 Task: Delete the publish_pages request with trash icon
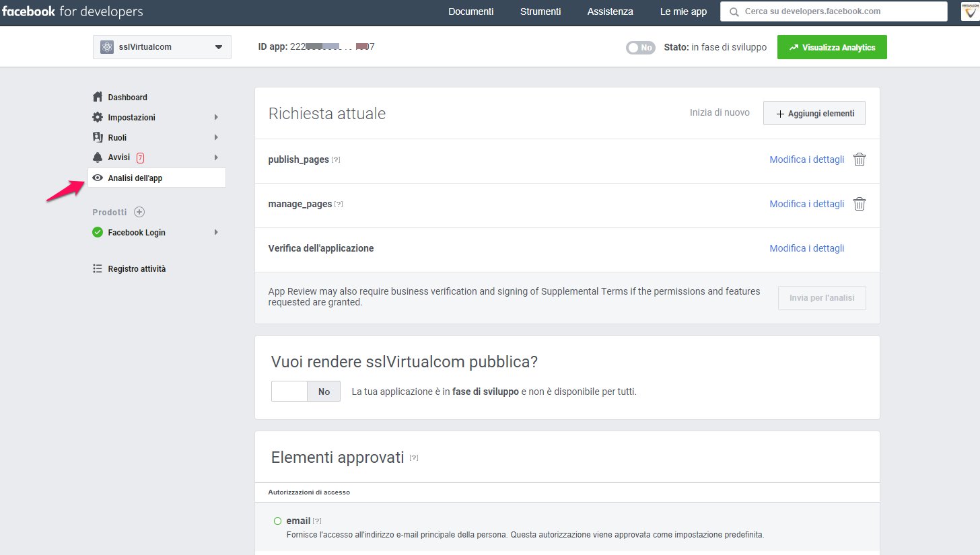[859, 160]
